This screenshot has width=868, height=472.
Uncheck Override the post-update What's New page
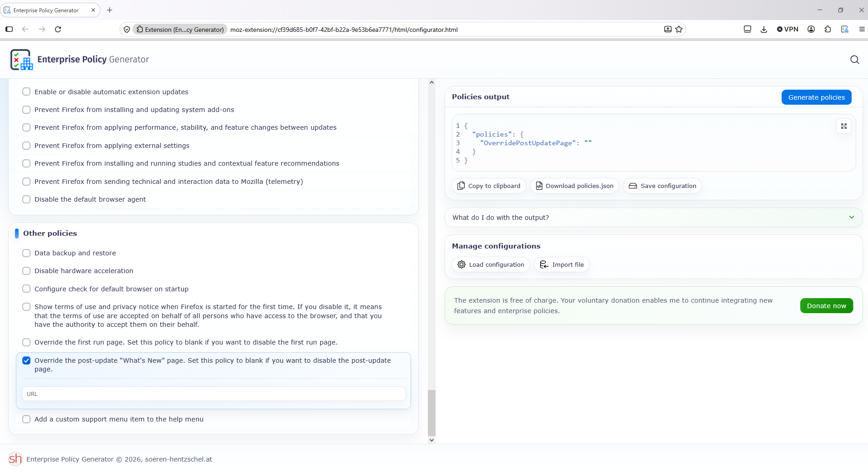coord(26,360)
